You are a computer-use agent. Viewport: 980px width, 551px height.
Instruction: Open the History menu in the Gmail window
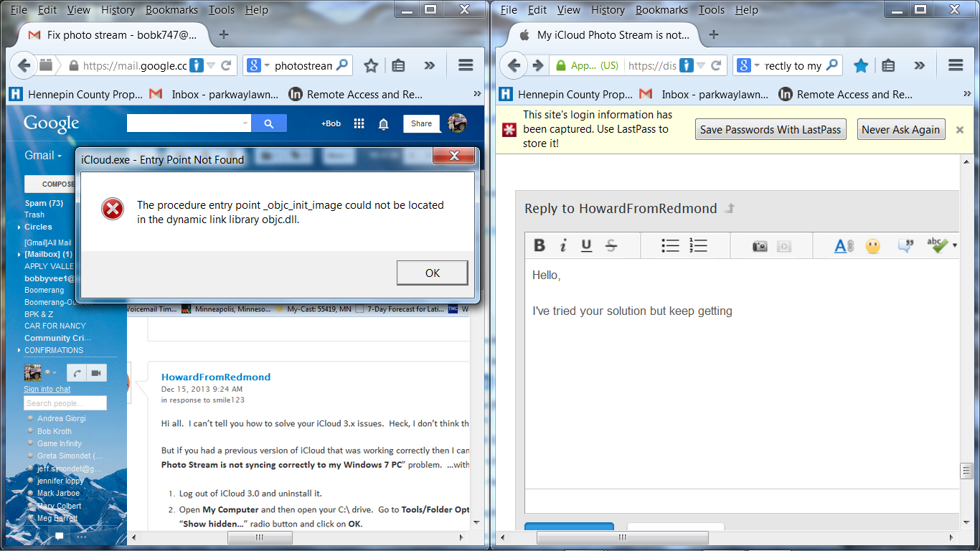118,10
